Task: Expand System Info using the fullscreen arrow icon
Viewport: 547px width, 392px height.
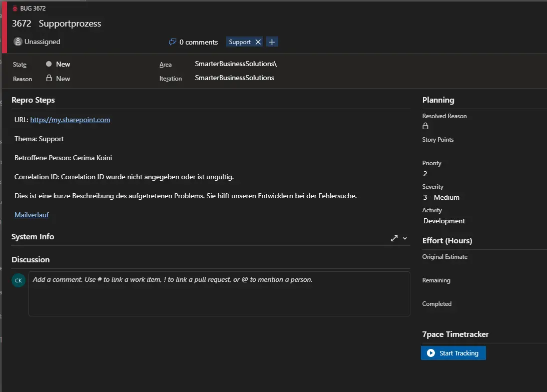Action: 394,238
